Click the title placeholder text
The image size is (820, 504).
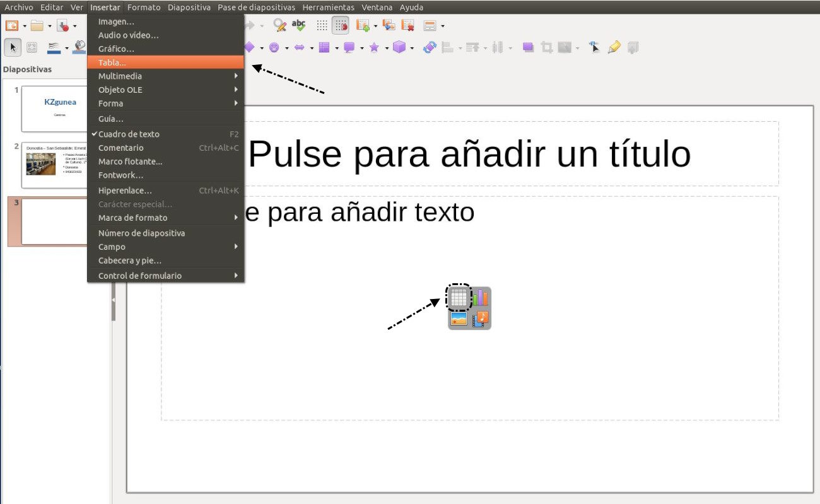click(x=469, y=153)
